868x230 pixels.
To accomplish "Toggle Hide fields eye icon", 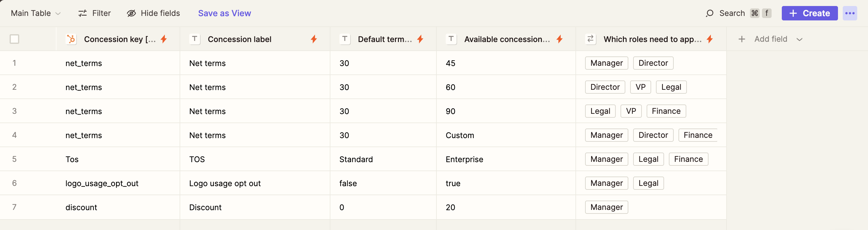I will point(131,13).
